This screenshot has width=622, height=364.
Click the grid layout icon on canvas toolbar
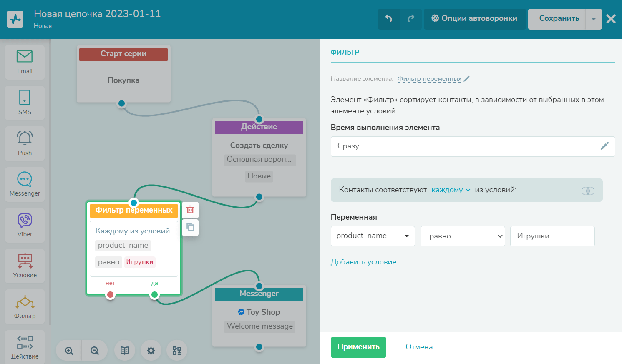(x=177, y=351)
